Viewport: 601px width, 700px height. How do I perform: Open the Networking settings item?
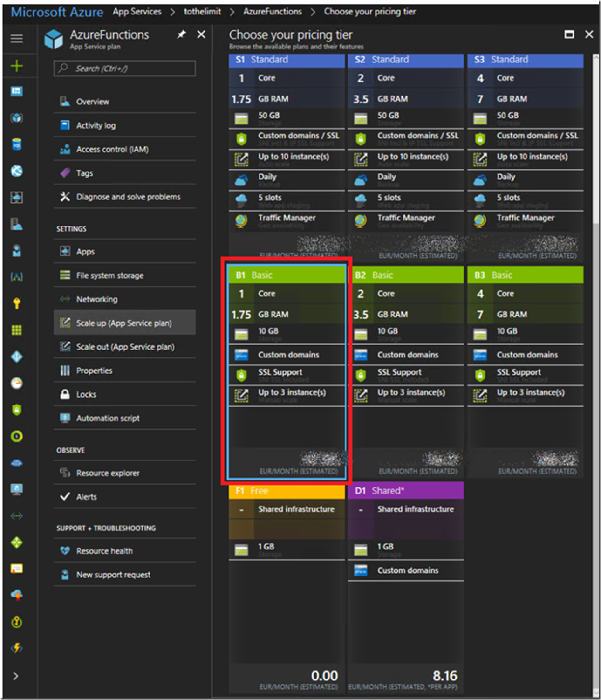pos(124,299)
